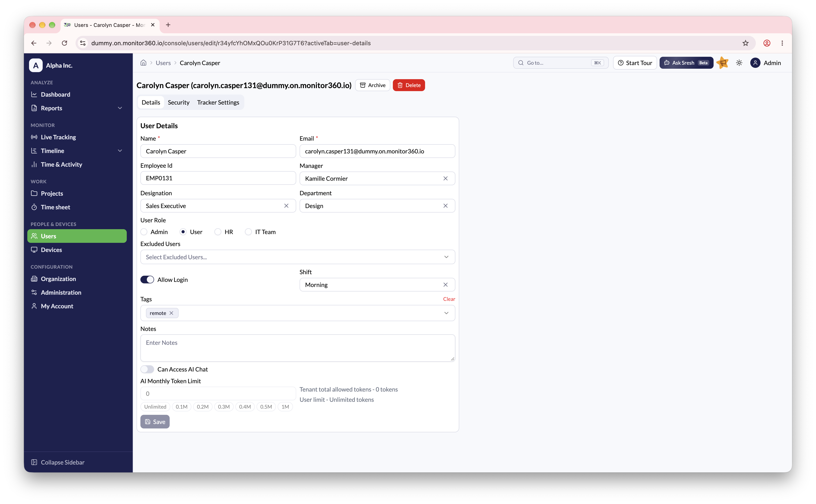Reload the browser page
Image resolution: width=816 pixels, height=504 pixels.
click(x=64, y=43)
